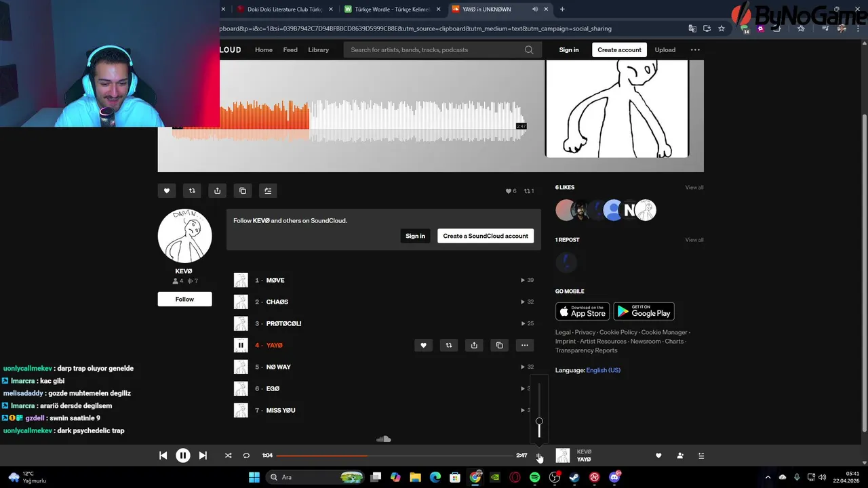Bookmark this page with the star icon

722,28
